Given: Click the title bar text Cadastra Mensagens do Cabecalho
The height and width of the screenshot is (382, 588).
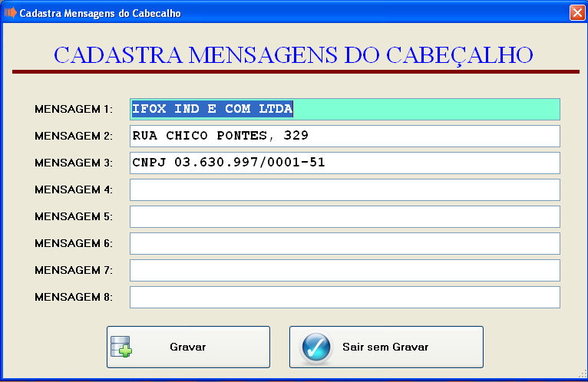Looking at the screenshot, I should click(100, 14).
